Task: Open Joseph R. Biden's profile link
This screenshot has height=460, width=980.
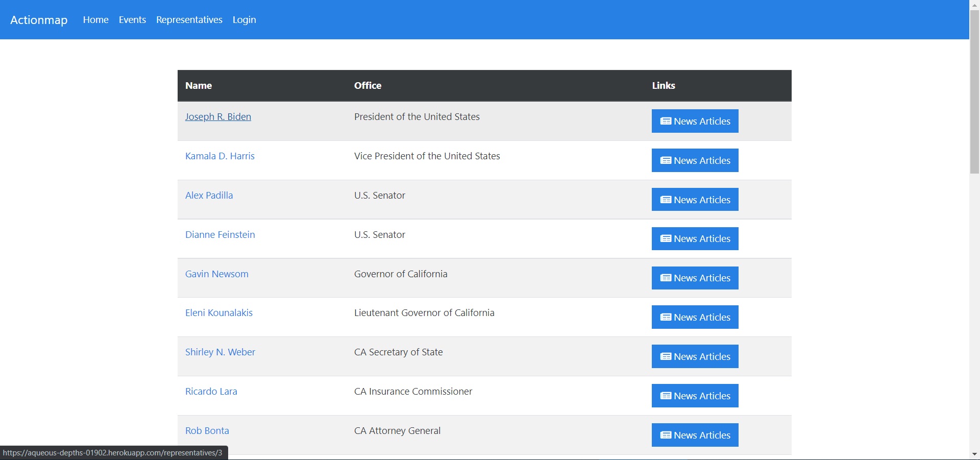Action: [x=218, y=117]
